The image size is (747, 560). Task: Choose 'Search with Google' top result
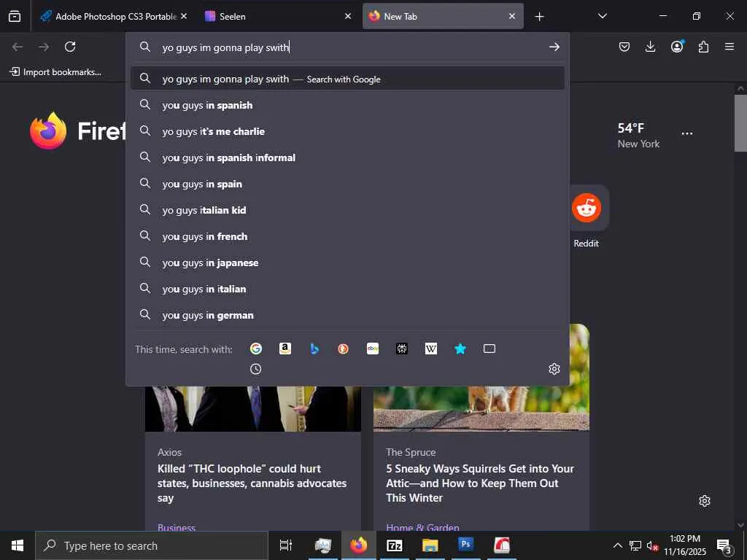coord(347,79)
